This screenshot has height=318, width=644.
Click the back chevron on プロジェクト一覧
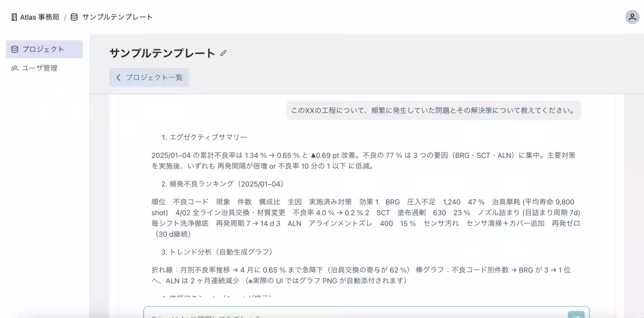point(119,77)
